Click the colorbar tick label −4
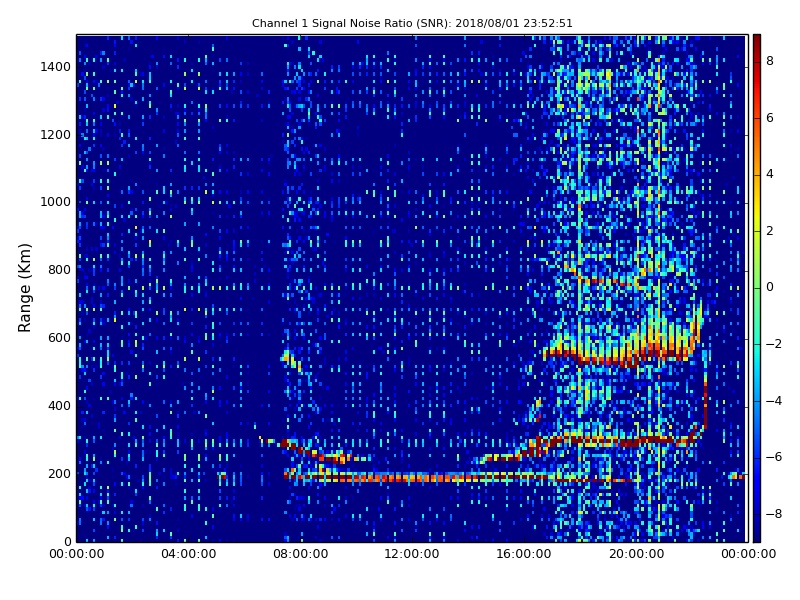 click(x=774, y=401)
